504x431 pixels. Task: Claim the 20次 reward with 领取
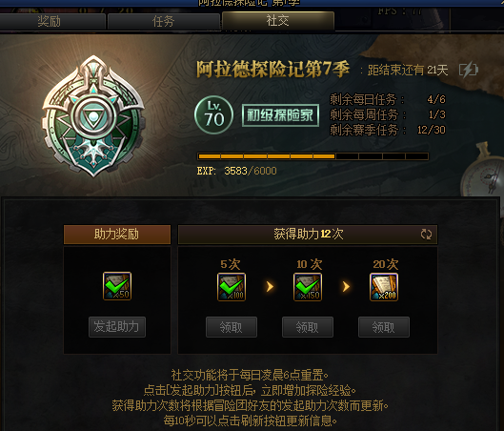tap(384, 327)
